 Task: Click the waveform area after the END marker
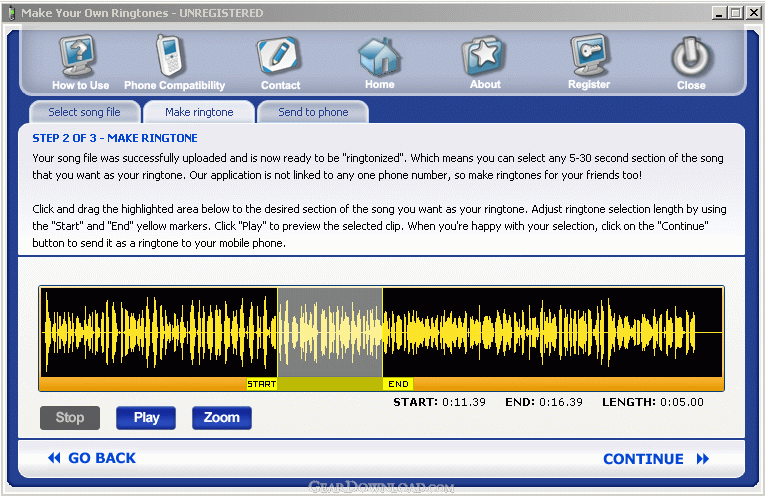click(552, 332)
